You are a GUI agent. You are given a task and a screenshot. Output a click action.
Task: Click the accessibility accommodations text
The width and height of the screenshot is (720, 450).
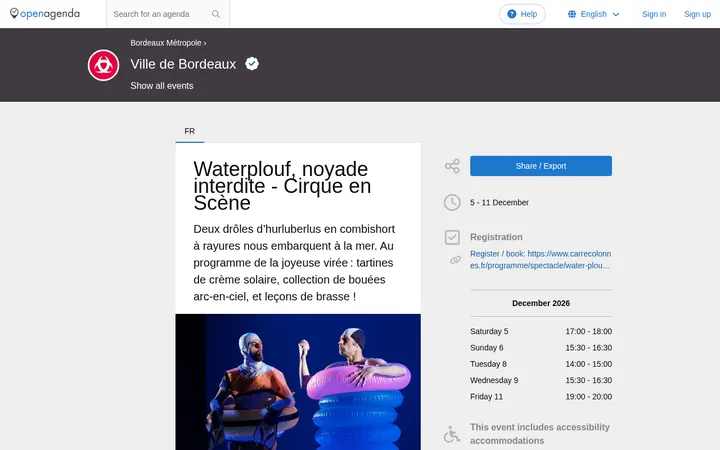pyautogui.click(x=540, y=434)
